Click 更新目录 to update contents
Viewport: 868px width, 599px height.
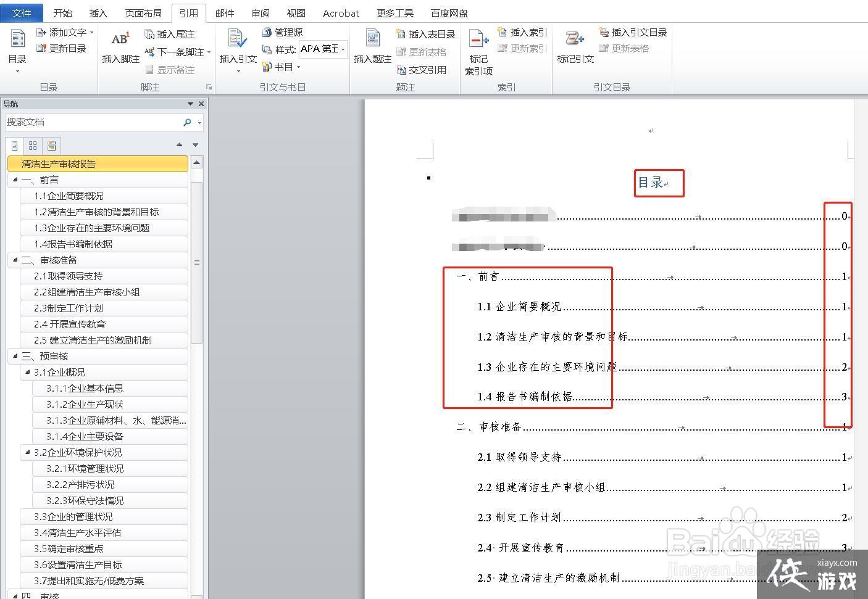point(61,48)
